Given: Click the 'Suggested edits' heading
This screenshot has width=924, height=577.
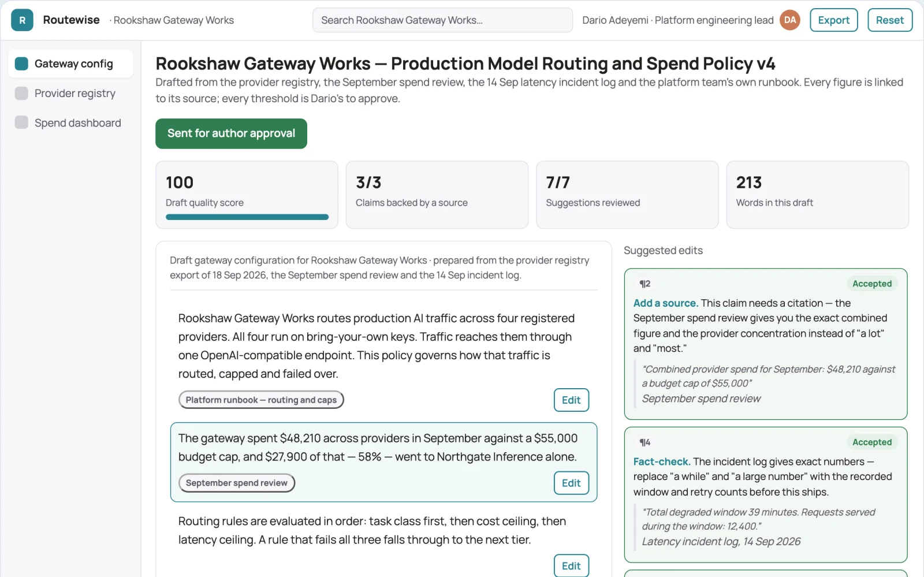Looking at the screenshot, I should click(663, 250).
